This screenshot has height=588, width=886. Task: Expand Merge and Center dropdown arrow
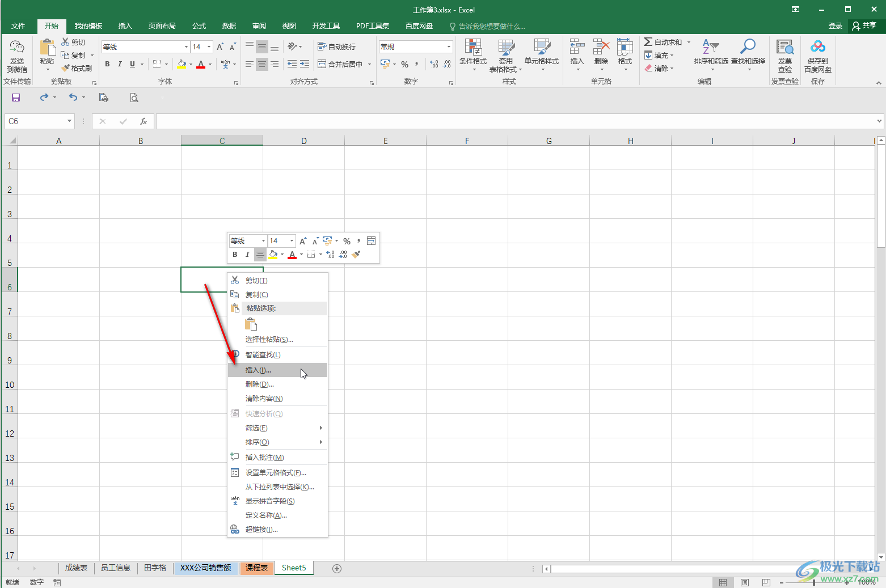click(x=369, y=64)
